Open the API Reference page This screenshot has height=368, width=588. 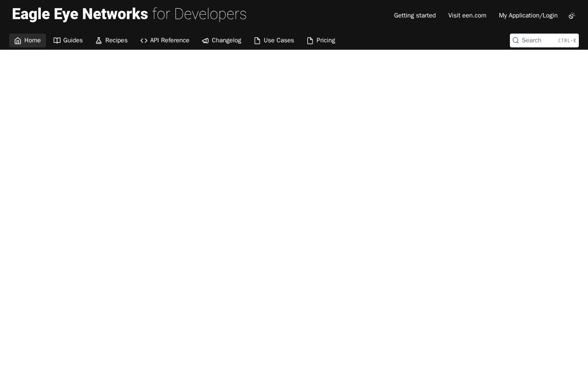tap(165, 40)
